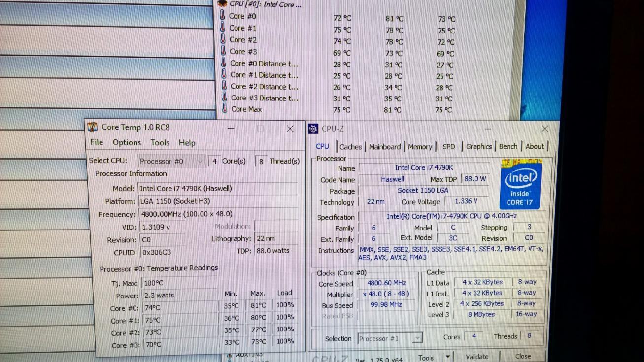Click the Specification field in CPU-Z
Screen dimensions: 644x362
point(451,216)
